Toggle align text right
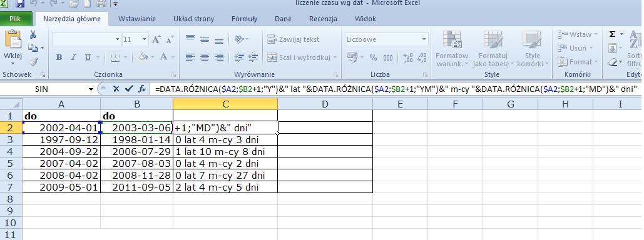Screen dimensions: 644x240 (x=219, y=57)
